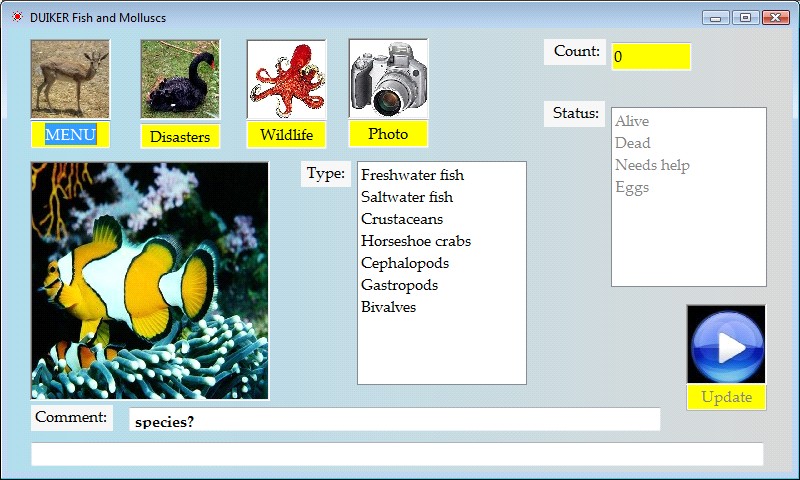This screenshot has height=480, width=800.
Task: Click the yellow Disasters label button
Action: click(x=180, y=136)
